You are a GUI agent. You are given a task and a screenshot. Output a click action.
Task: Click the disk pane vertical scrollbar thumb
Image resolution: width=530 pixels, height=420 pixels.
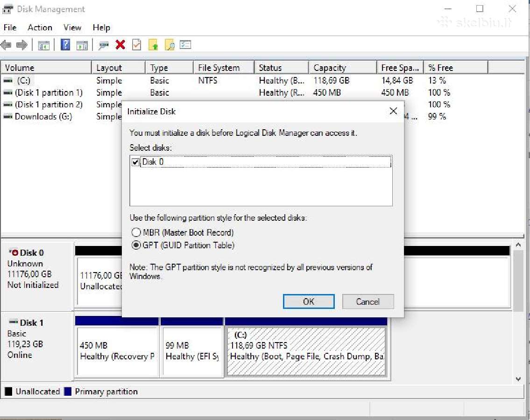518,280
